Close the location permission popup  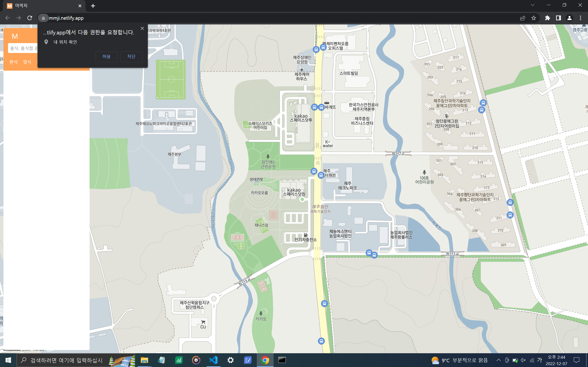click(x=142, y=28)
